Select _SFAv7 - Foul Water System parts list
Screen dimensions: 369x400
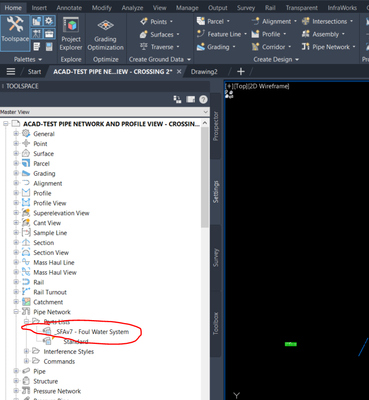coord(92,332)
